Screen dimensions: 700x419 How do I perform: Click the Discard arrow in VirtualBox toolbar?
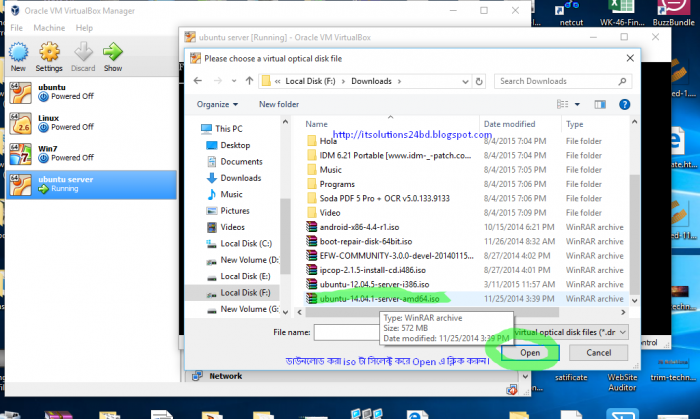click(x=83, y=52)
